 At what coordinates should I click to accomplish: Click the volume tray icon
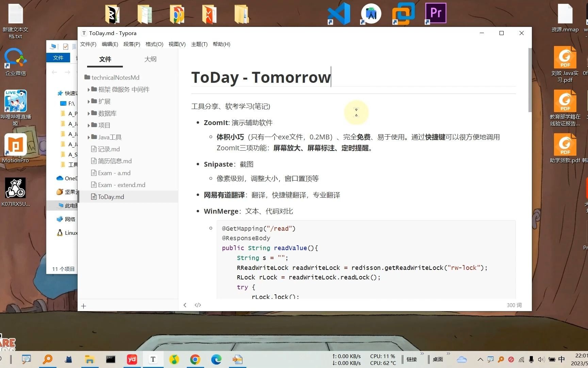pyautogui.click(x=541, y=359)
